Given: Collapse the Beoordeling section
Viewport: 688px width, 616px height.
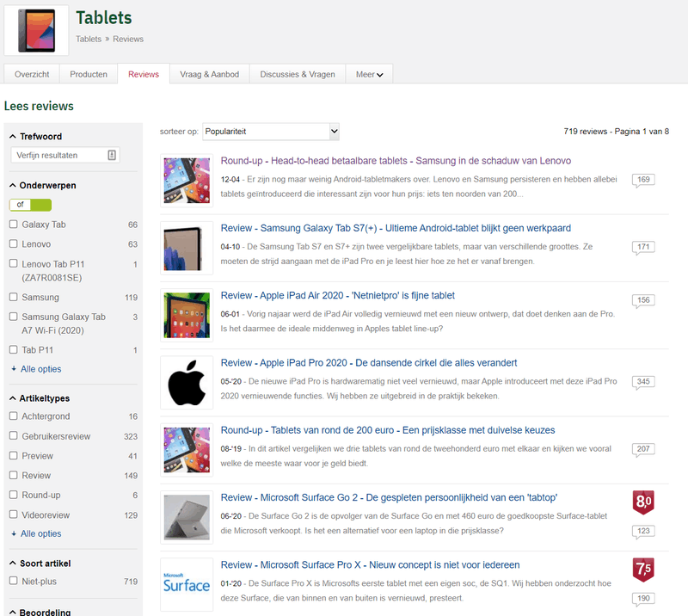Looking at the screenshot, I should pyautogui.click(x=40, y=612).
